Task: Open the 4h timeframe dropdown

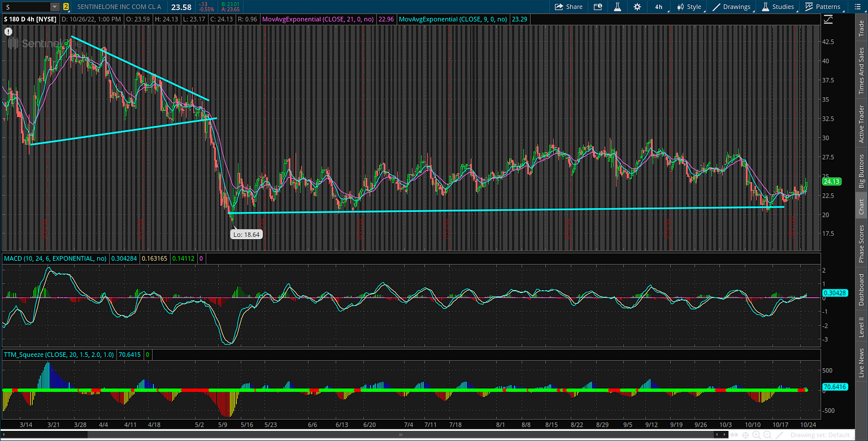Action: pos(659,7)
